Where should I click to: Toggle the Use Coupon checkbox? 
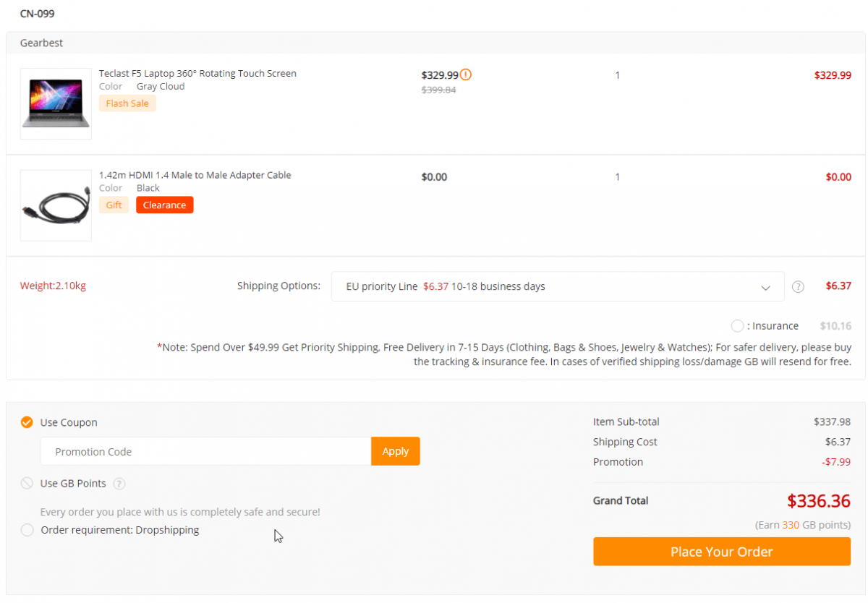(x=27, y=422)
